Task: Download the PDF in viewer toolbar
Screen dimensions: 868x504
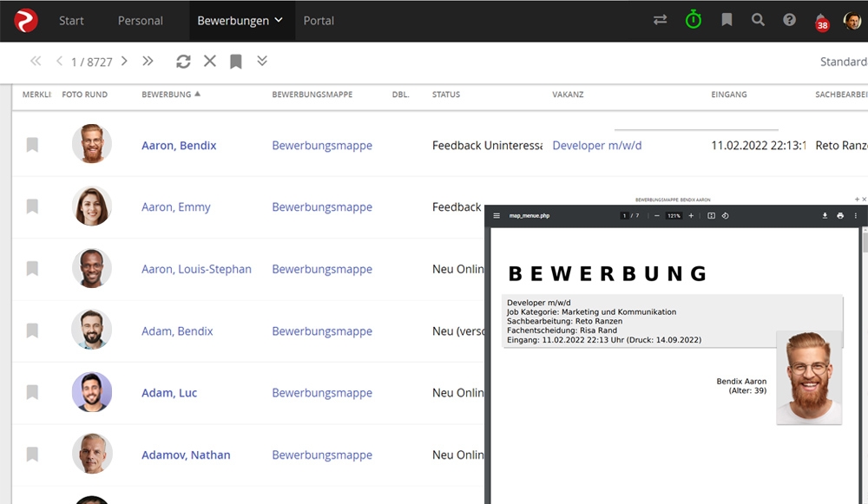Action: click(825, 216)
